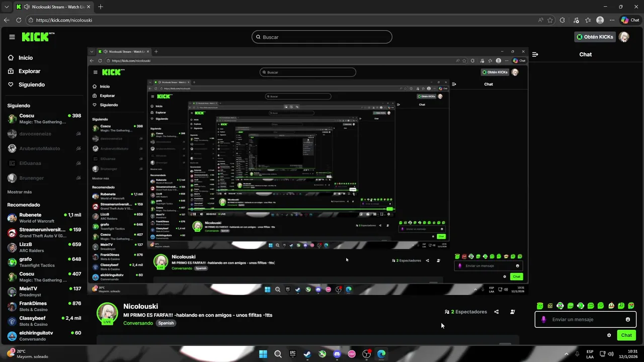Open Rubenete channel in Recomendado

coord(44,218)
